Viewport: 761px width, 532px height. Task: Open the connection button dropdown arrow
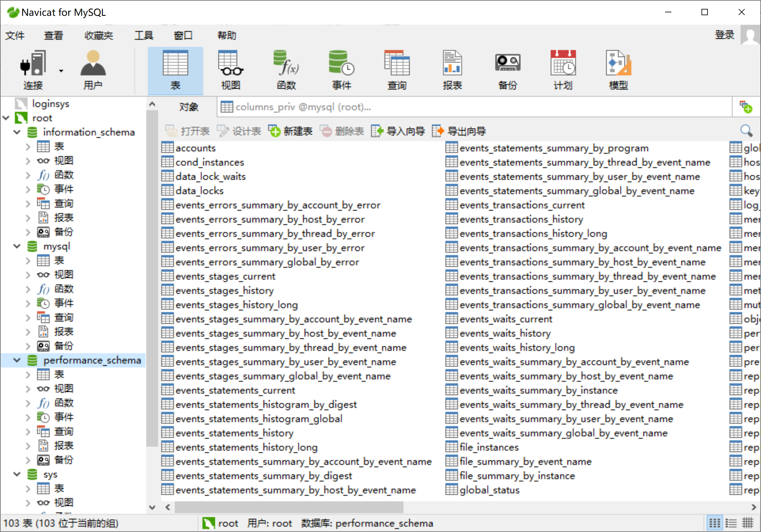pyautogui.click(x=61, y=71)
